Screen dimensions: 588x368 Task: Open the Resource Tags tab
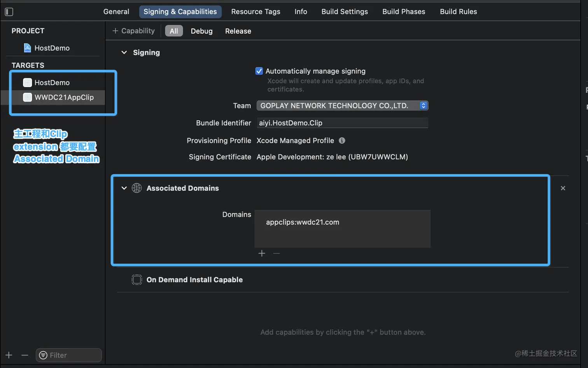[x=255, y=12]
